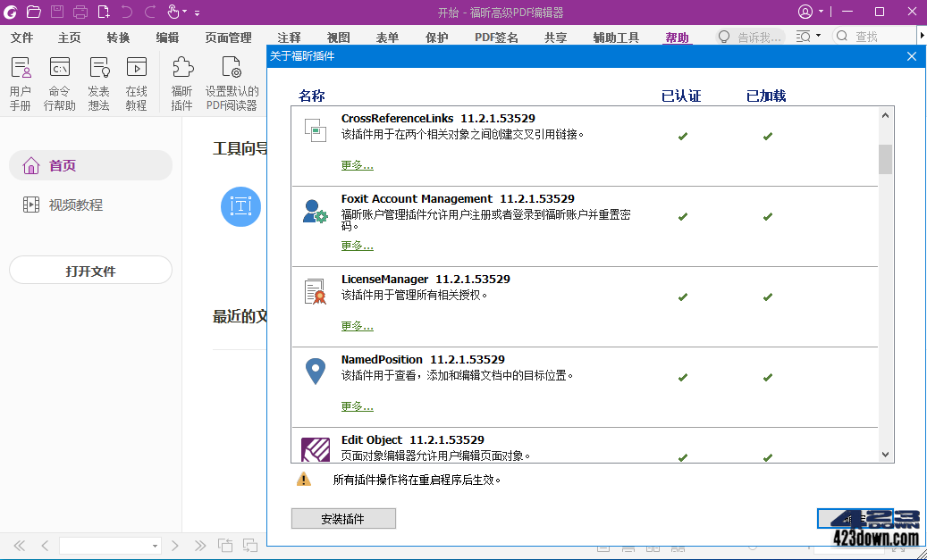Switch to the 注释 tab
The image size is (927, 560).
[289, 38]
